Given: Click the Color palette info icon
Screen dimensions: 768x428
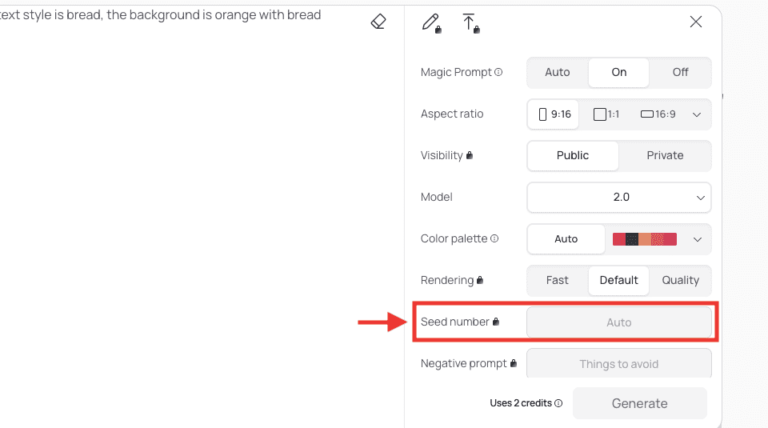Looking at the screenshot, I should point(495,239).
